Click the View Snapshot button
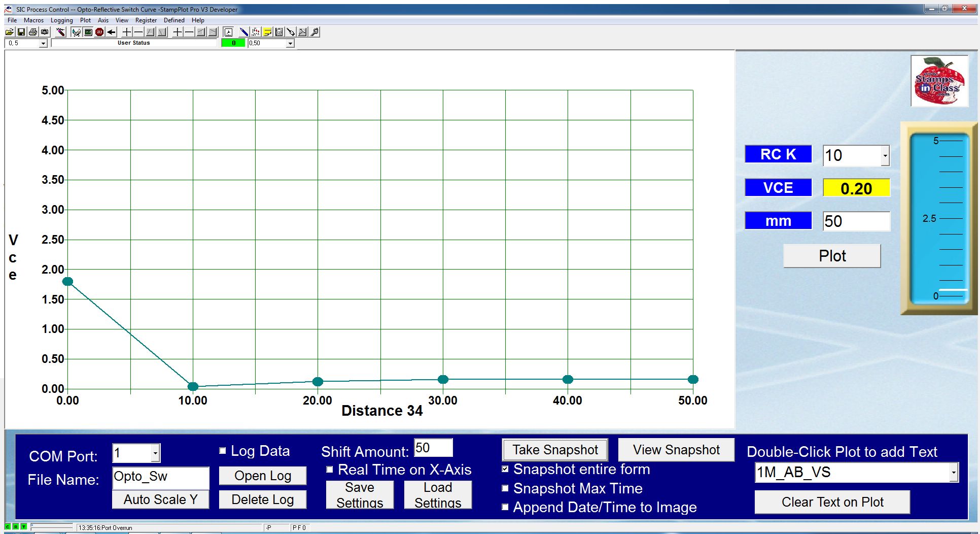The height and width of the screenshot is (534, 980). [x=676, y=450]
